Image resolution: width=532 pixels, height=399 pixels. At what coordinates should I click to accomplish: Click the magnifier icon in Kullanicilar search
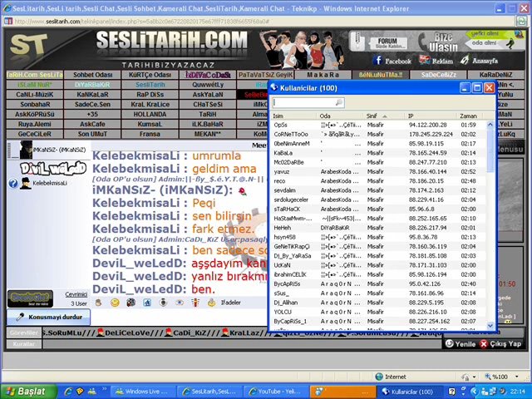338,102
